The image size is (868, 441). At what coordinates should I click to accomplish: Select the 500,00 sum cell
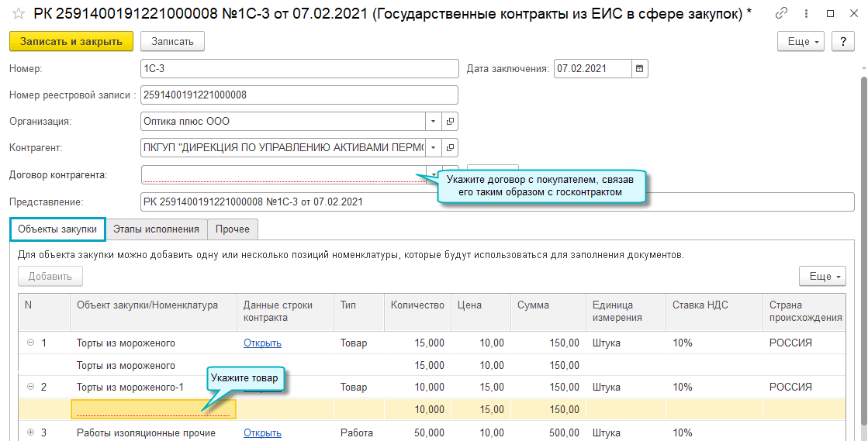pos(548,432)
